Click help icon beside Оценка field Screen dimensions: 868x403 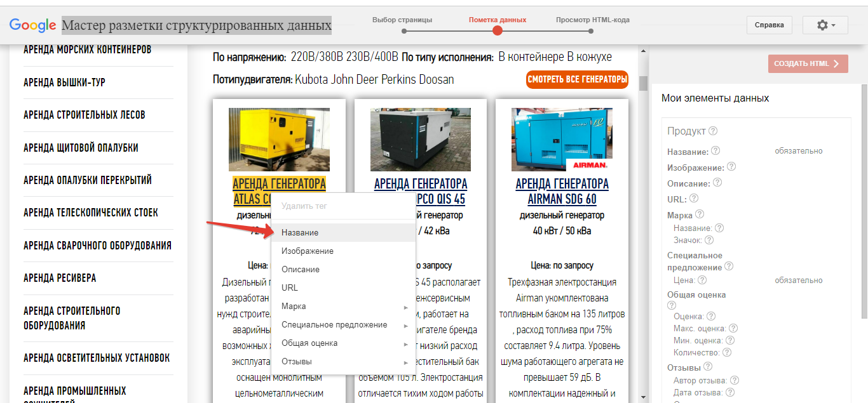[712, 316]
